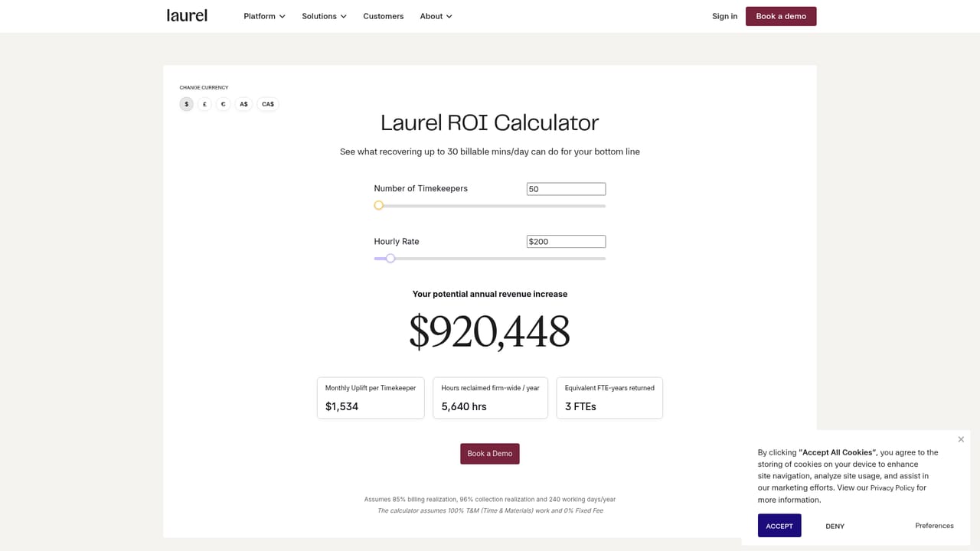Focus the Hourly Rate input field
The image size is (980, 551).
point(566,242)
